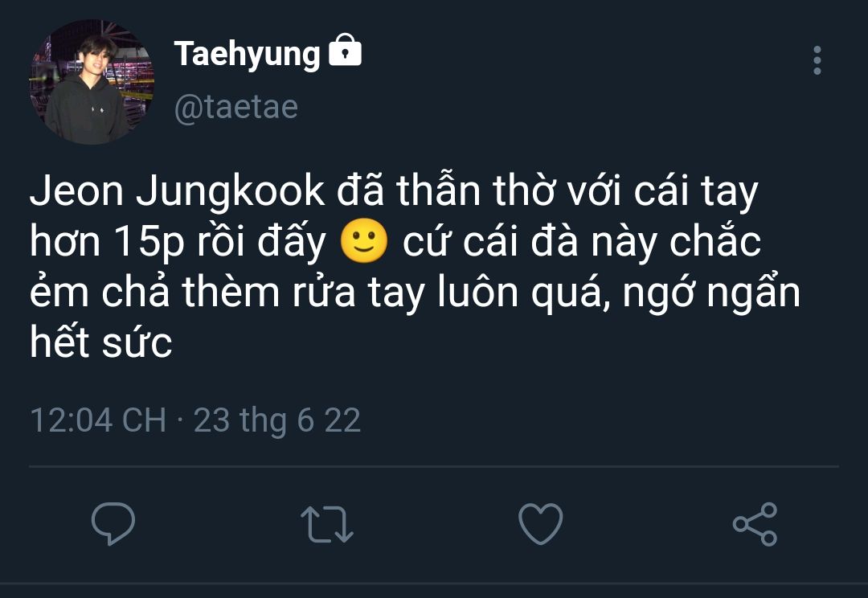Viewport: 868px width, 598px height.
Task: Reply to Taehyung's tweet
Action: [x=113, y=524]
